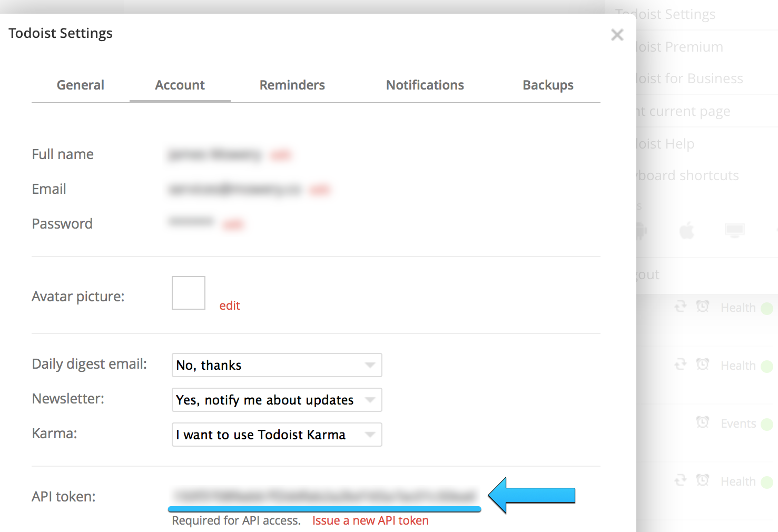Screen dimensions: 778x532
Task: Close the Todoist Settings dialog
Action: coord(617,35)
